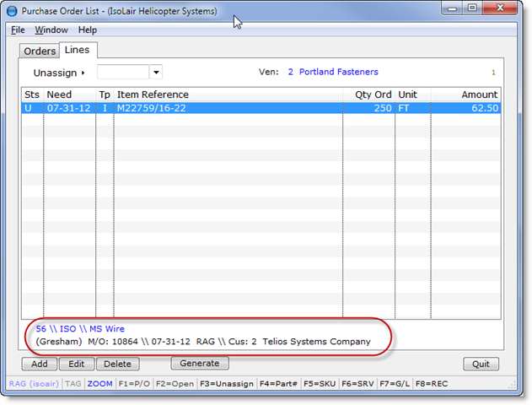Click the Unassign input field
This screenshot has width=532, height=405.
click(x=123, y=73)
